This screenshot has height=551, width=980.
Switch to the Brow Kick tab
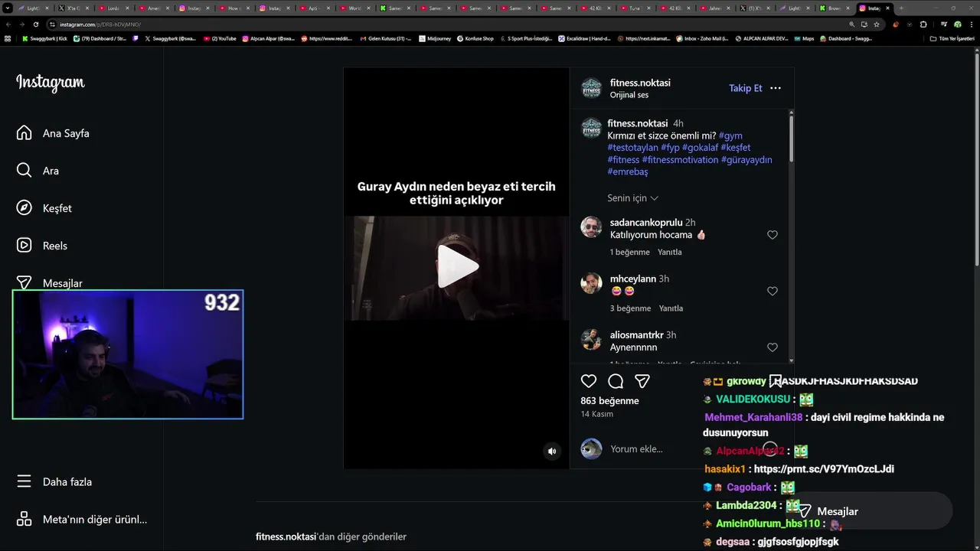click(835, 8)
